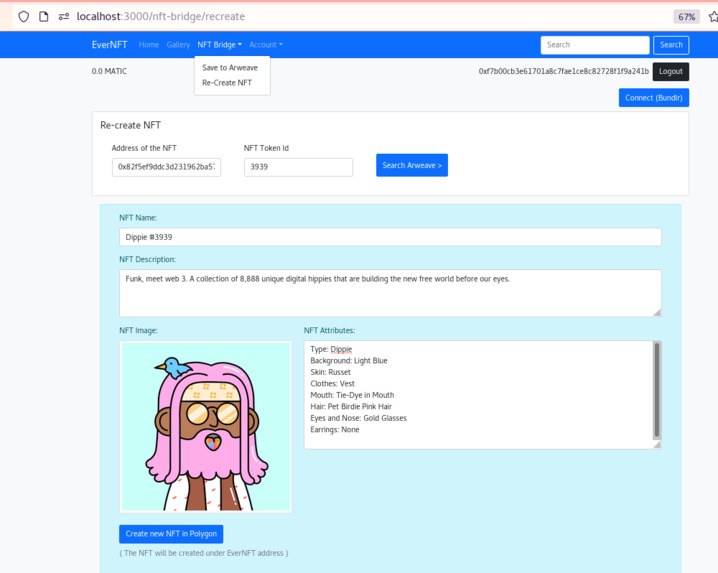Click the 'Hair: Pet Birdie Pink Hair' line
This screenshot has height=573, width=718.
click(351, 406)
